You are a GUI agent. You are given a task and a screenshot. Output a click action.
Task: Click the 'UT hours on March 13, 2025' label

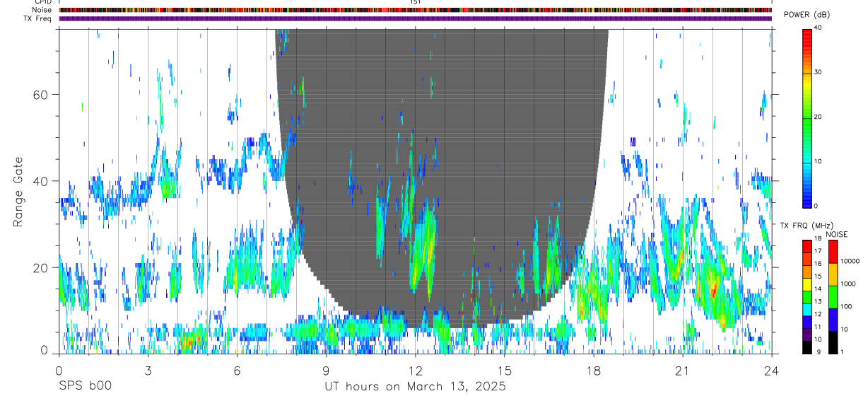pos(415,387)
